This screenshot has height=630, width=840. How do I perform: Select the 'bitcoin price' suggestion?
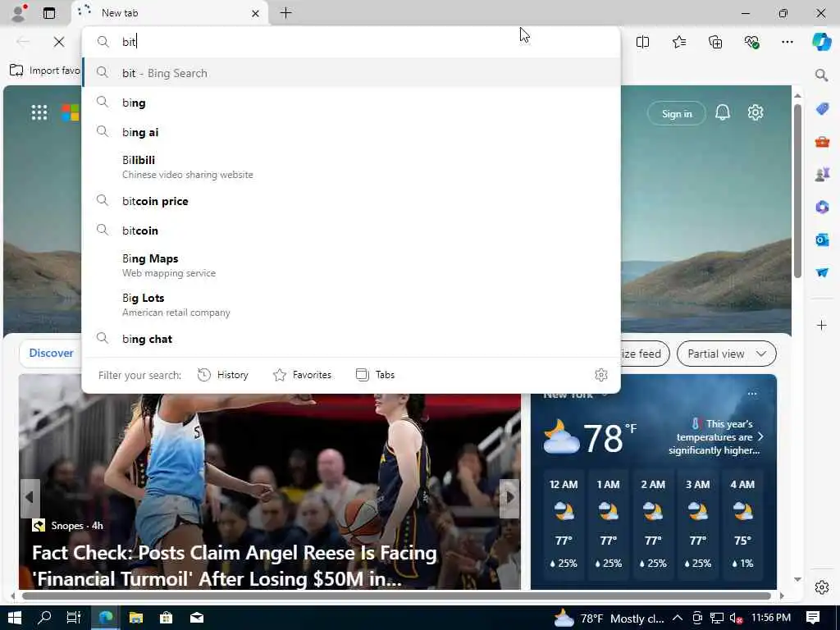click(x=351, y=201)
